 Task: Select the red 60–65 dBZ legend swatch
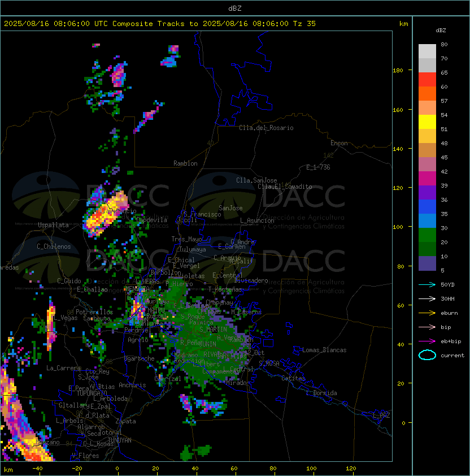427,79
